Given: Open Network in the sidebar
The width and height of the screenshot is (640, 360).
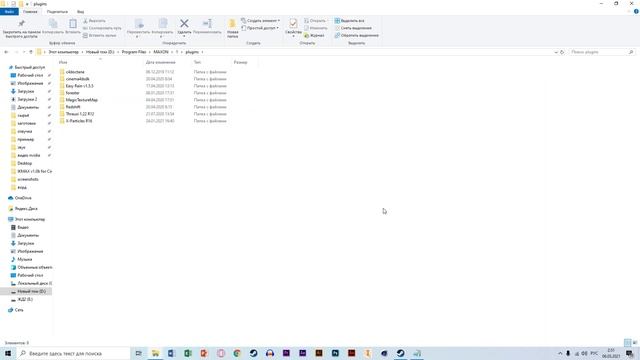Looking at the screenshot, I should (x=19, y=310).
